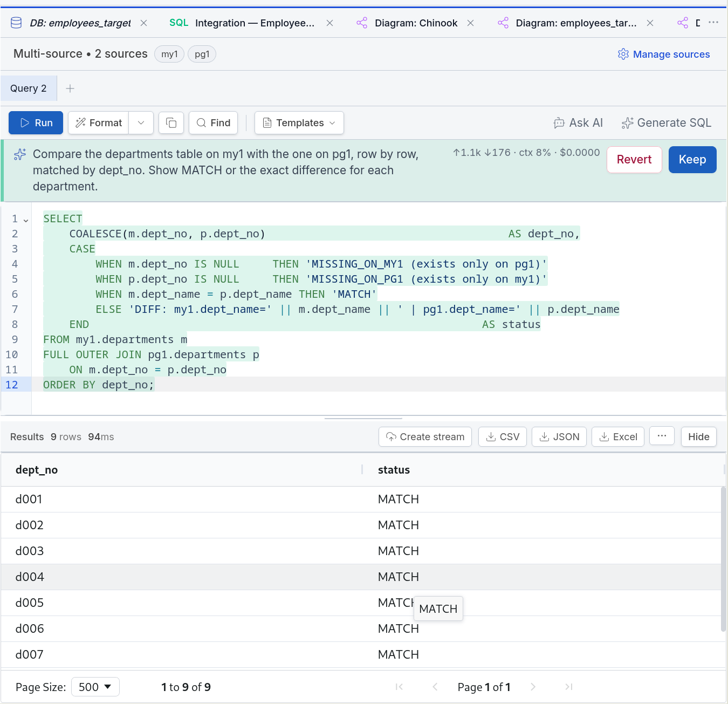The image size is (728, 704).
Task: Open the Templates dropdown
Action: (299, 122)
